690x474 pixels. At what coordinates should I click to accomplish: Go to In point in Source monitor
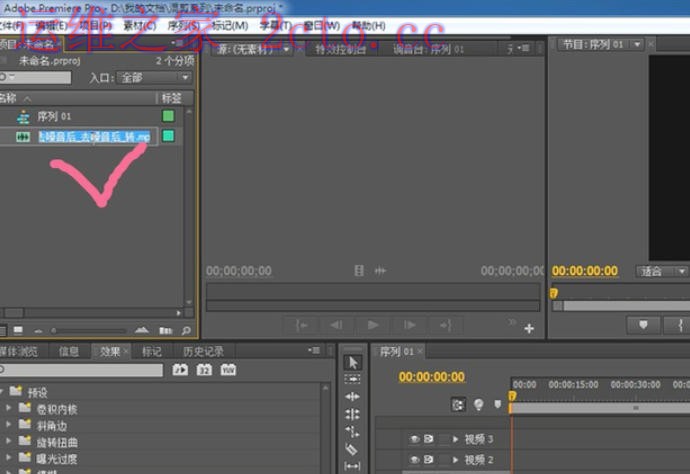[x=302, y=325]
